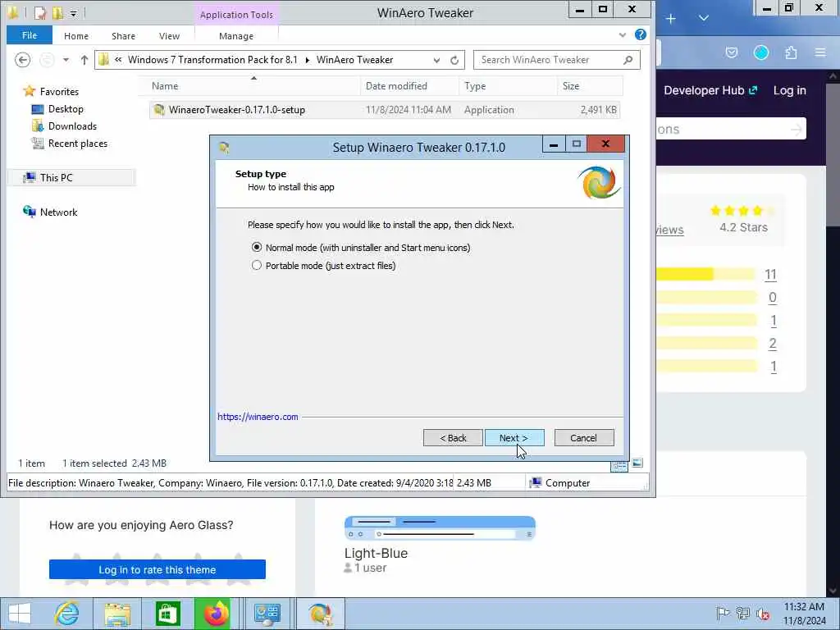Click Next button in setup dialog

pos(514,438)
